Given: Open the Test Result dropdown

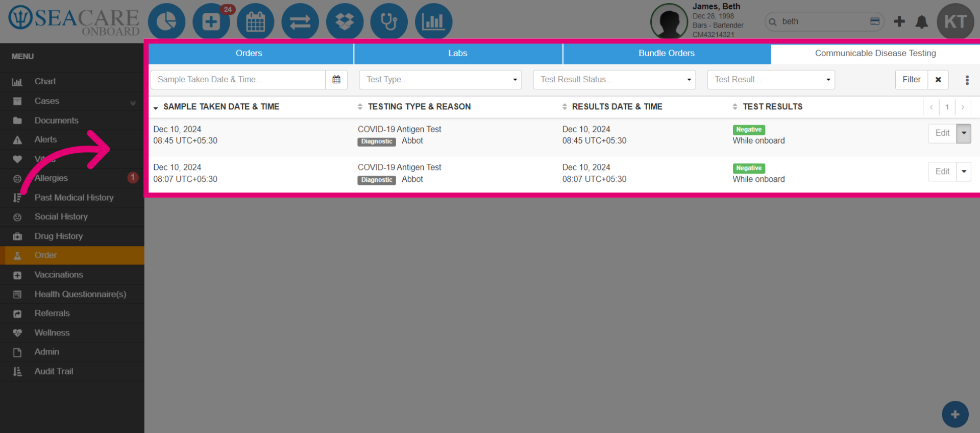Looking at the screenshot, I should (x=771, y=80).
